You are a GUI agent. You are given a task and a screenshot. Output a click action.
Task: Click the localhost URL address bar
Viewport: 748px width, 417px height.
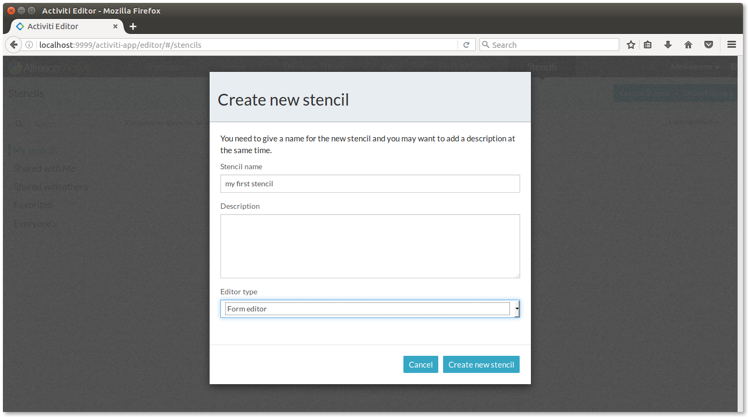click(x=240, y=45)
